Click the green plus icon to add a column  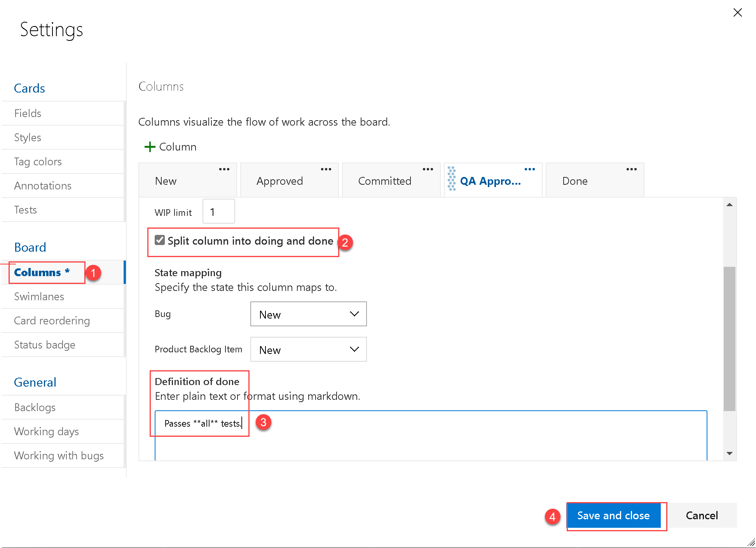[x=150, y=147]
